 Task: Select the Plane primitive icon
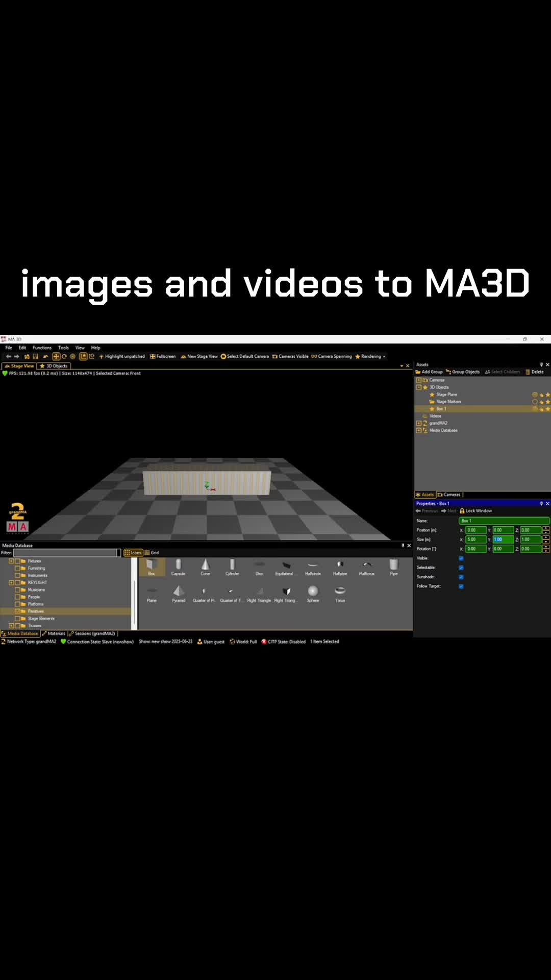click(152, 594)
